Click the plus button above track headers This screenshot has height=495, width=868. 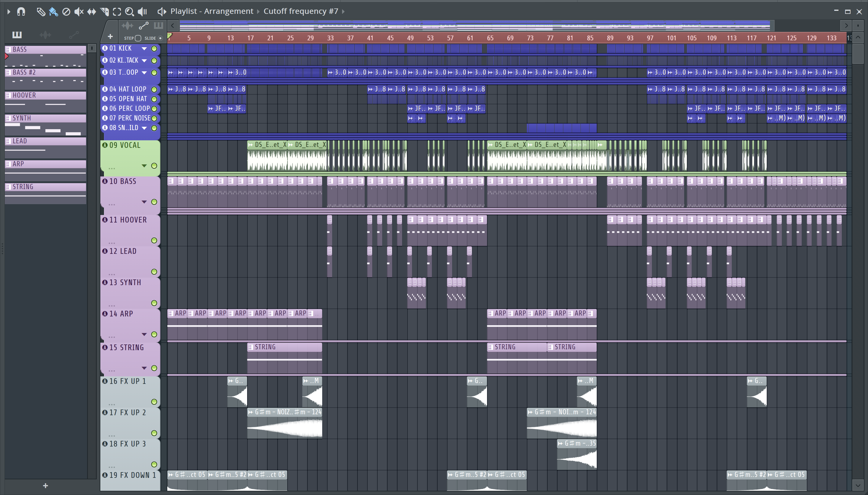pos(110,36)
